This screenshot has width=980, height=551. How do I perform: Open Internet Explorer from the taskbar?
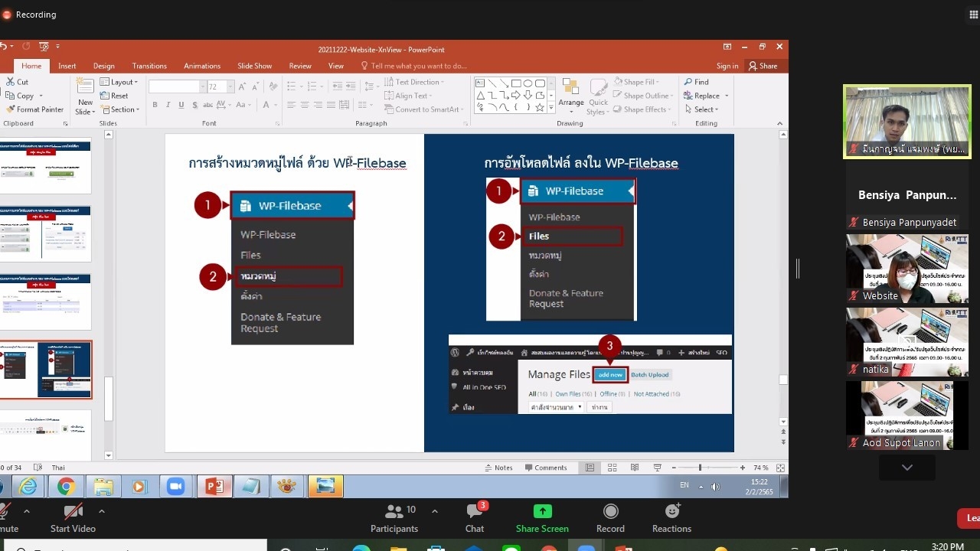click(x=28, y=486)
